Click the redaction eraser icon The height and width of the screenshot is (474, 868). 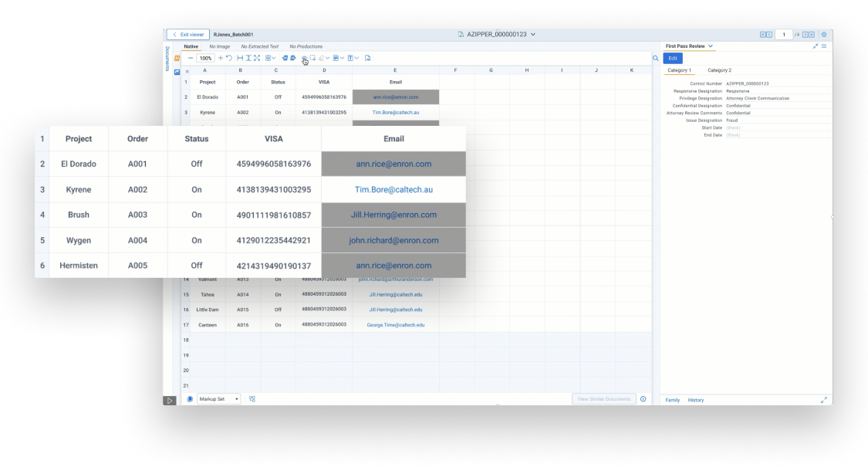[x=321, y=58]
